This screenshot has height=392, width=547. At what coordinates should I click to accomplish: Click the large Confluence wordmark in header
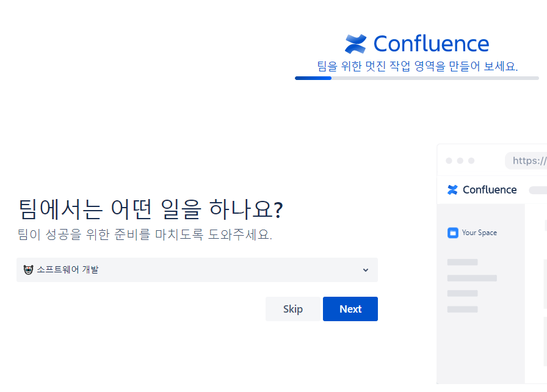[431, 44]
